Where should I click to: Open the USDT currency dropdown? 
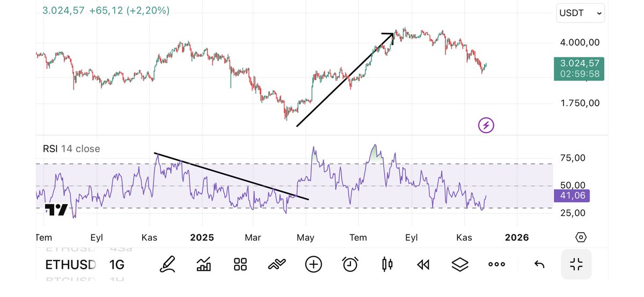pyautogui.click(x=581, y=14)
